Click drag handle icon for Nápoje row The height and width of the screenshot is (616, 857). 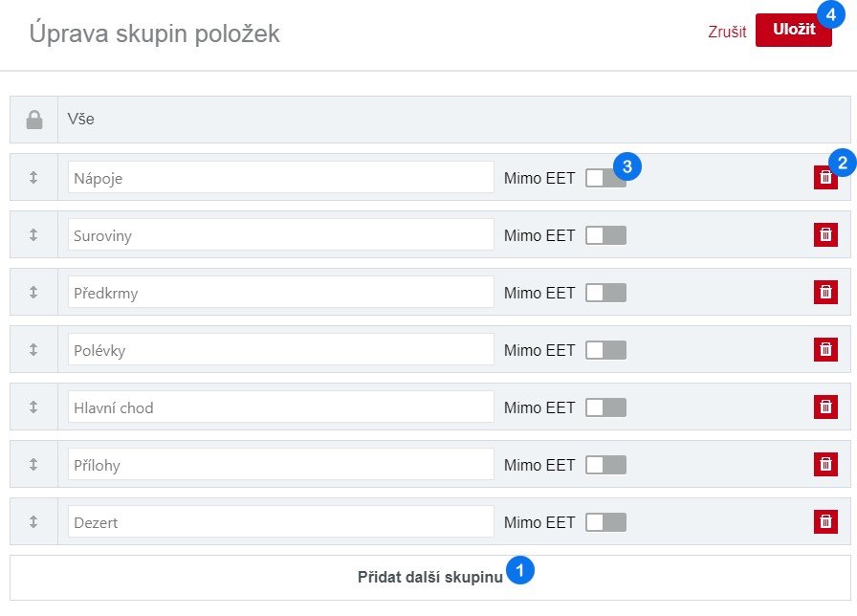[33, 178]
